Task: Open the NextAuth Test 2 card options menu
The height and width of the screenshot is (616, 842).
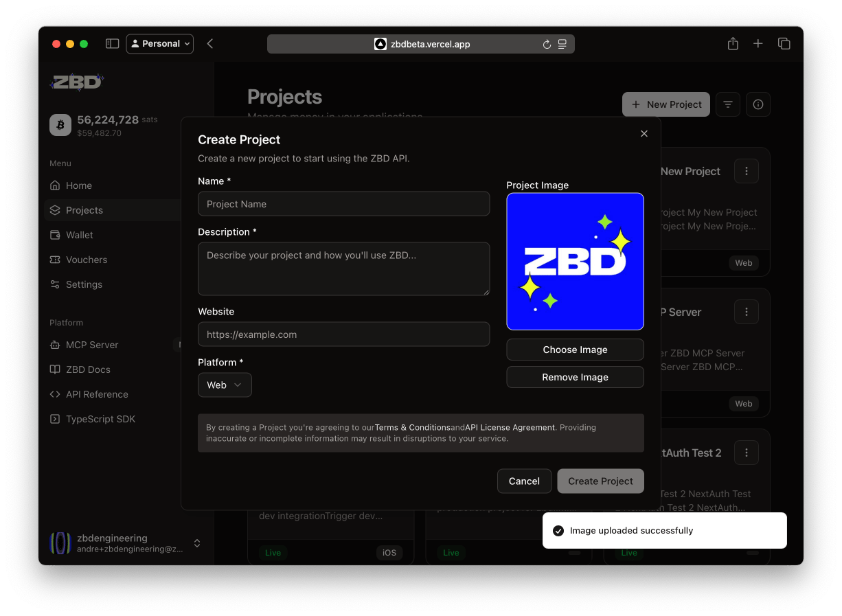Action: pyautogui.click(x=746, y=453)
